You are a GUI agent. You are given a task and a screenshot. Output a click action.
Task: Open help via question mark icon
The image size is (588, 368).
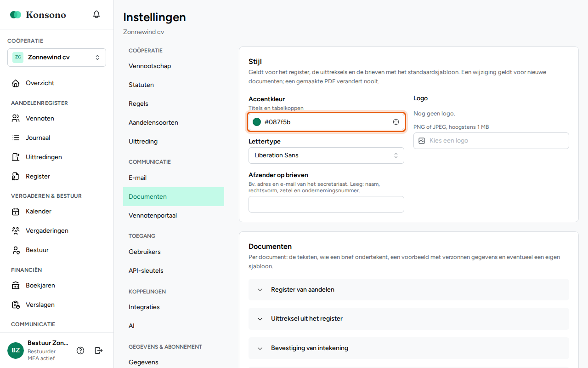click(x=80, y=351)
